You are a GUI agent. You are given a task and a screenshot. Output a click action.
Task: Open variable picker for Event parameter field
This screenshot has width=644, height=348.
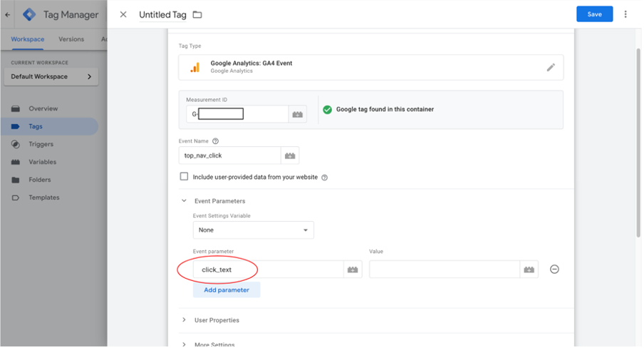click(353, 270)
